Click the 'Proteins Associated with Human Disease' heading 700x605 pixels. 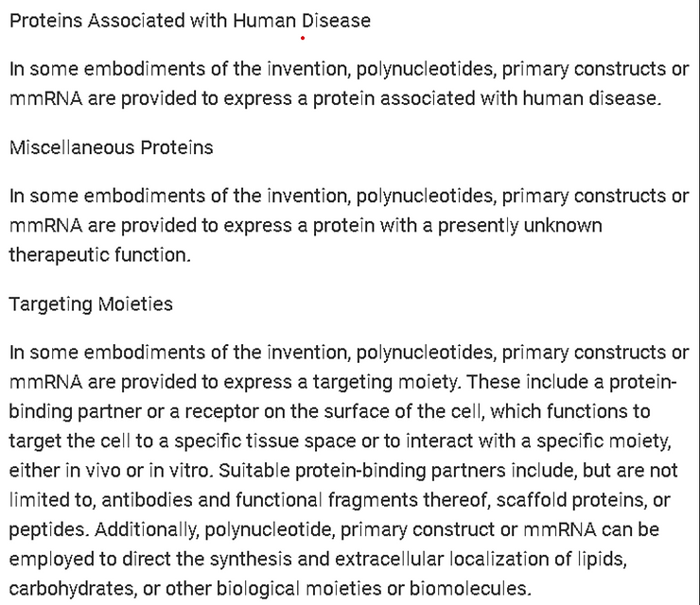click(x=190, y=20)
